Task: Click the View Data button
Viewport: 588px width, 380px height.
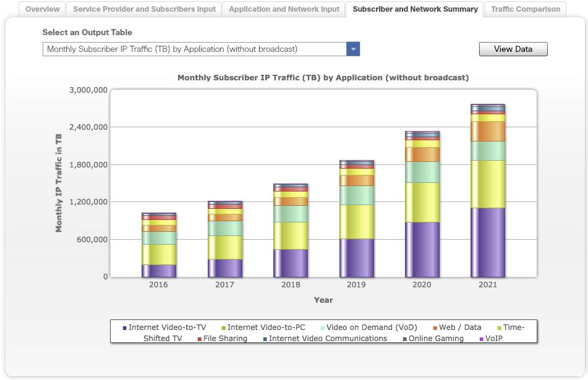Action: [x=513, y=49]
